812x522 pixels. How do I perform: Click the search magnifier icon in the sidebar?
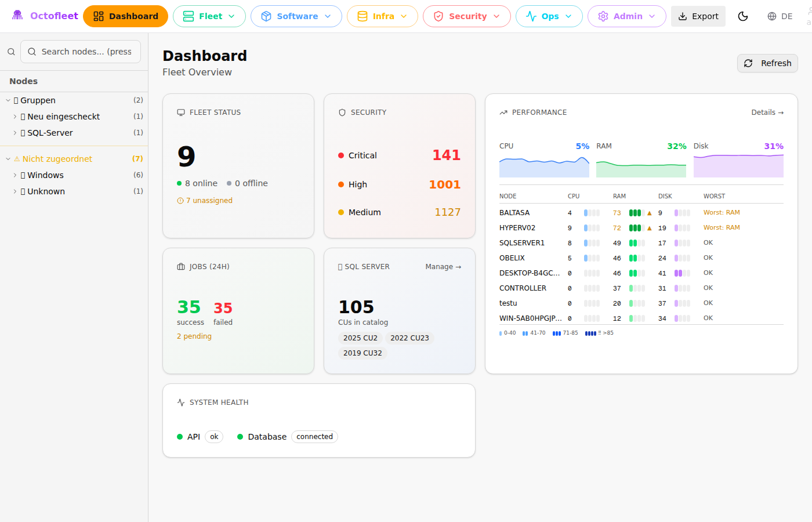tap(10, 51)
